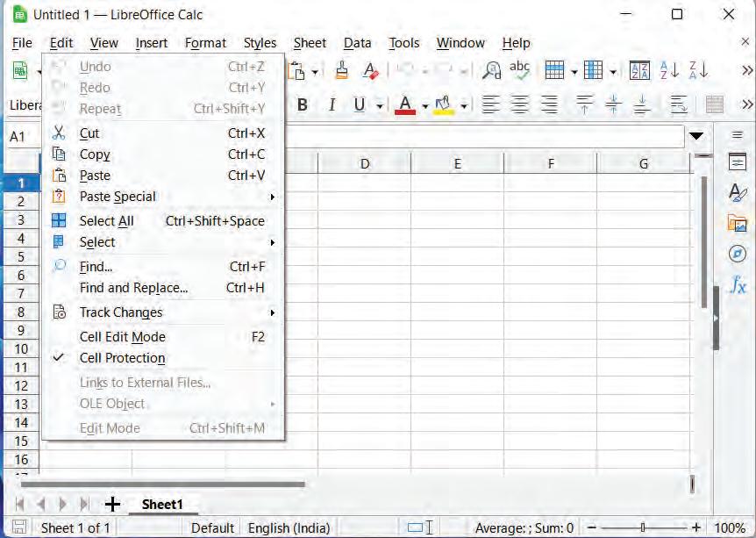
Task: Choose Cell Edit Mode entry
Action: 163,337
